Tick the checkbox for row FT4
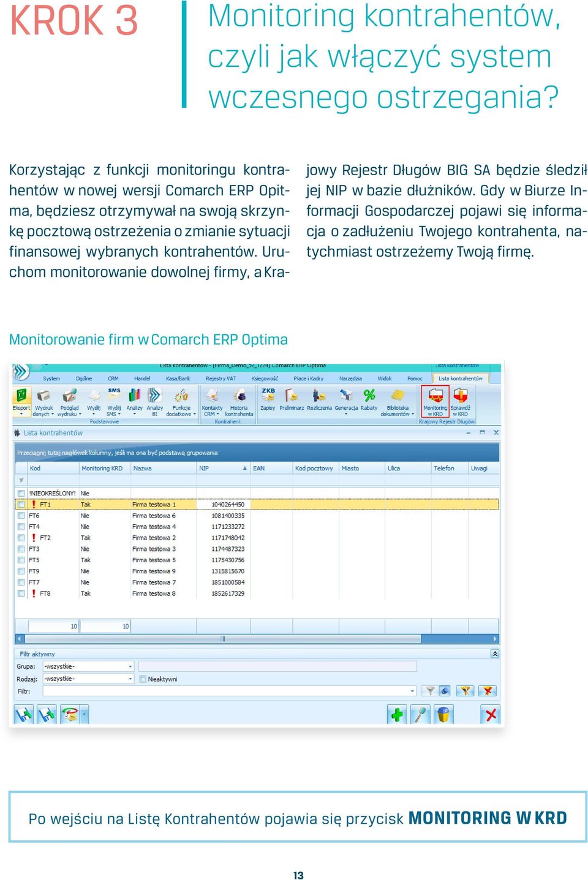The height and width of the screenshot is (880, 588). [21, 527]
